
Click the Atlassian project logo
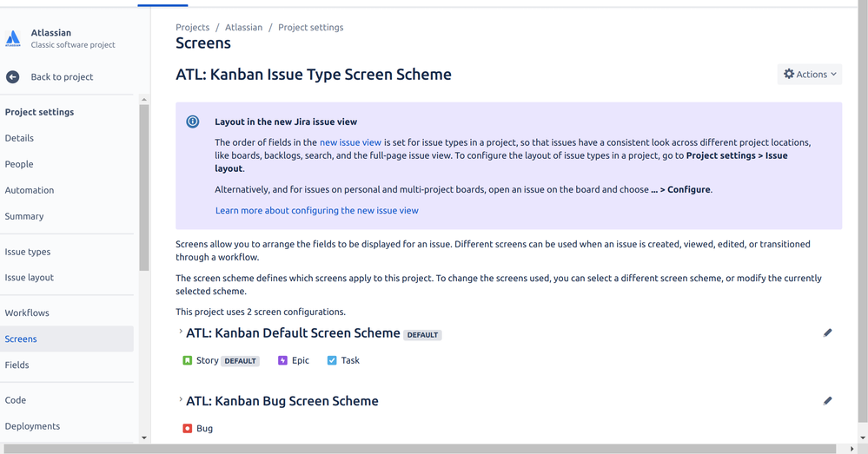coord(13,39)
